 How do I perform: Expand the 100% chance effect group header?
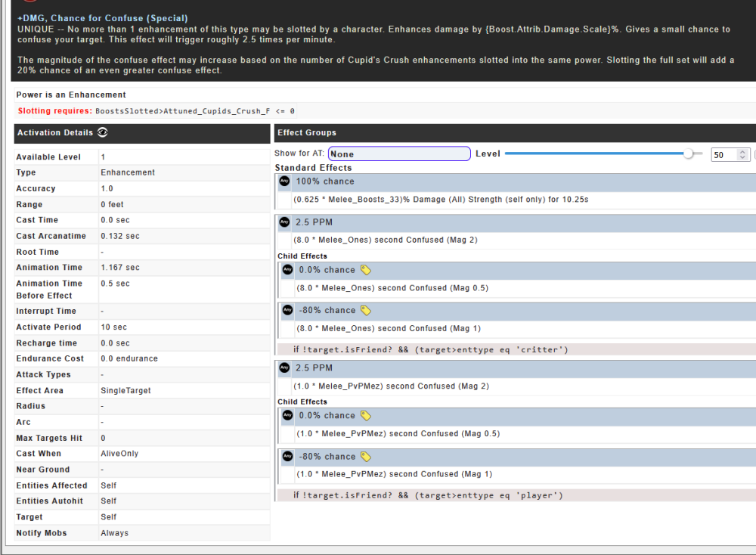522,181
